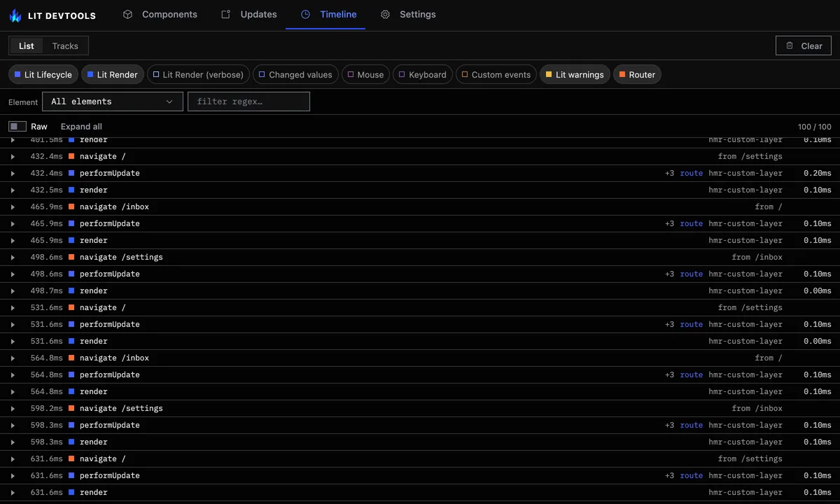Click the '100 / 100' event counter

point(815,127)
